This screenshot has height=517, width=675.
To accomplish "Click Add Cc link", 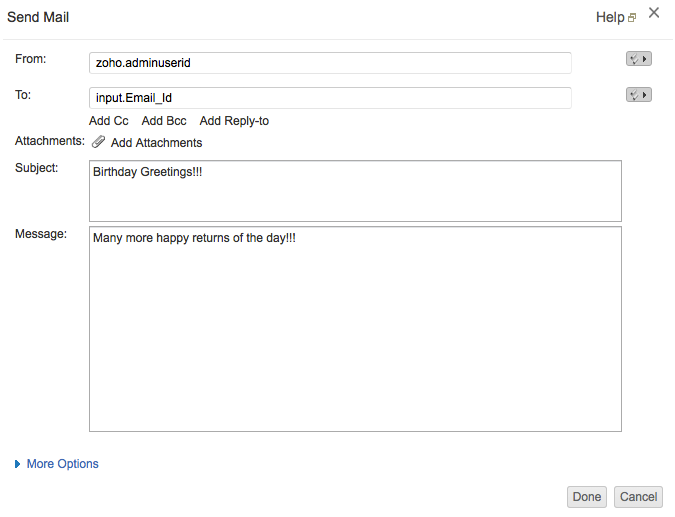I will tap(109, 121).
